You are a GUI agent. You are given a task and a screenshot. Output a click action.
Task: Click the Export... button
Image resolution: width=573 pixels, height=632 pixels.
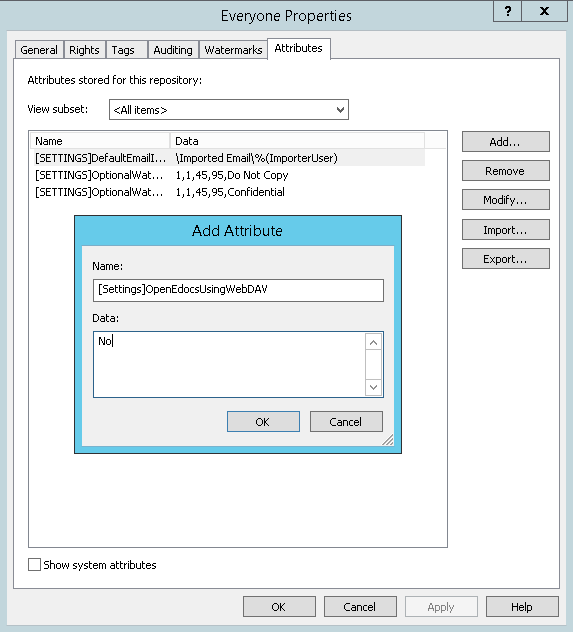tap(506, 259)
